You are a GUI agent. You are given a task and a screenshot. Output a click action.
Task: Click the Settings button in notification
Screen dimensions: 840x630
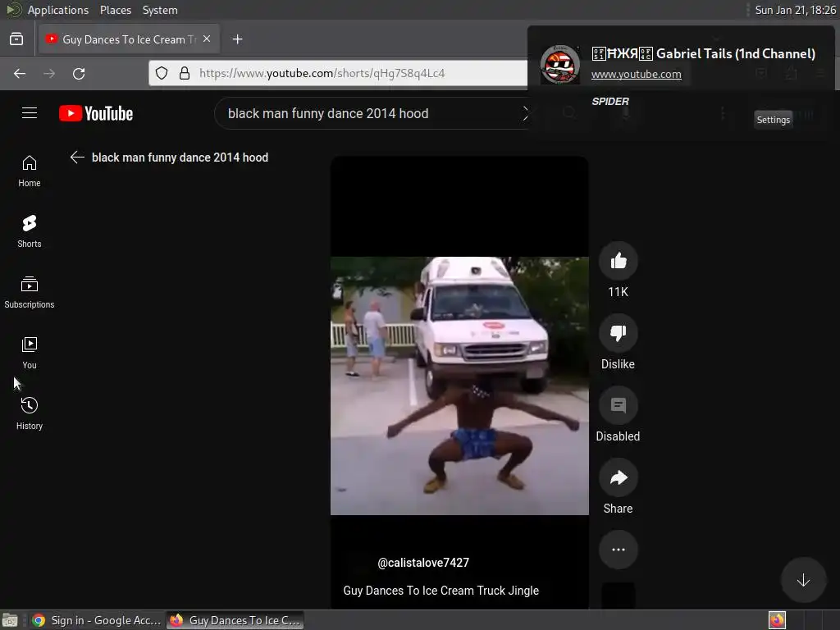pyautogui.click(x=773, y=120)
